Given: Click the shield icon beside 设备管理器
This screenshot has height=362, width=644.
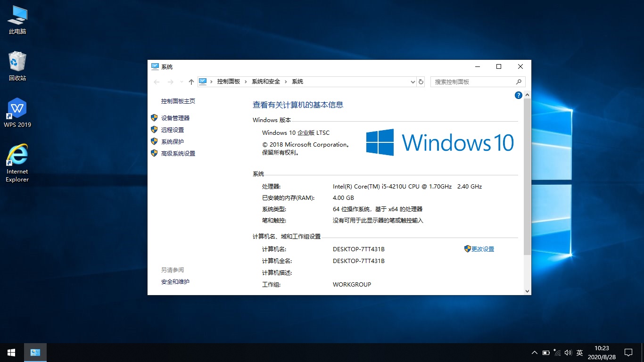Looking at the screenshot, I should [154, 118].
